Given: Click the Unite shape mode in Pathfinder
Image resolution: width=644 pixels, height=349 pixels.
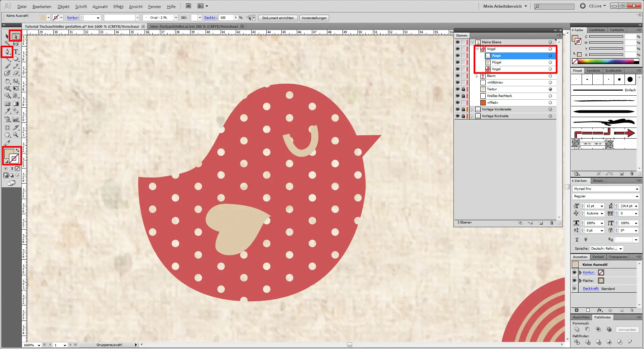Looking at the screenshot, I should tap(577, 329).
